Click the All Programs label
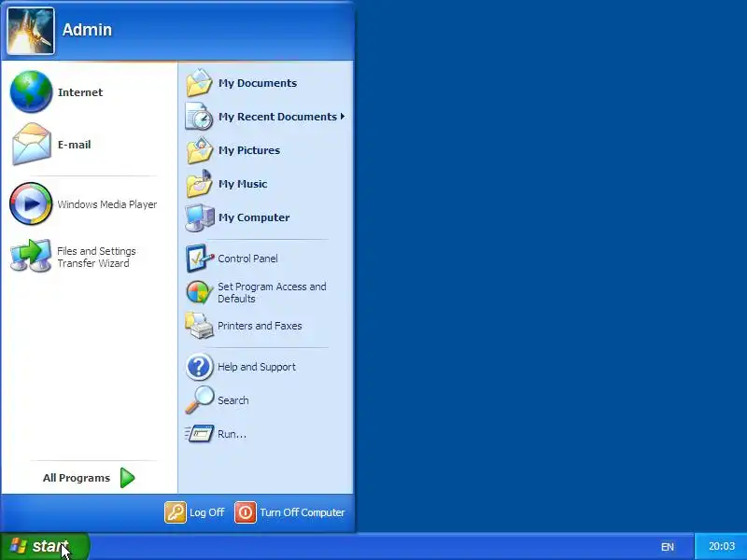This screenshot has width=747, height=560. pyautogui.click(x=77, y=478)
